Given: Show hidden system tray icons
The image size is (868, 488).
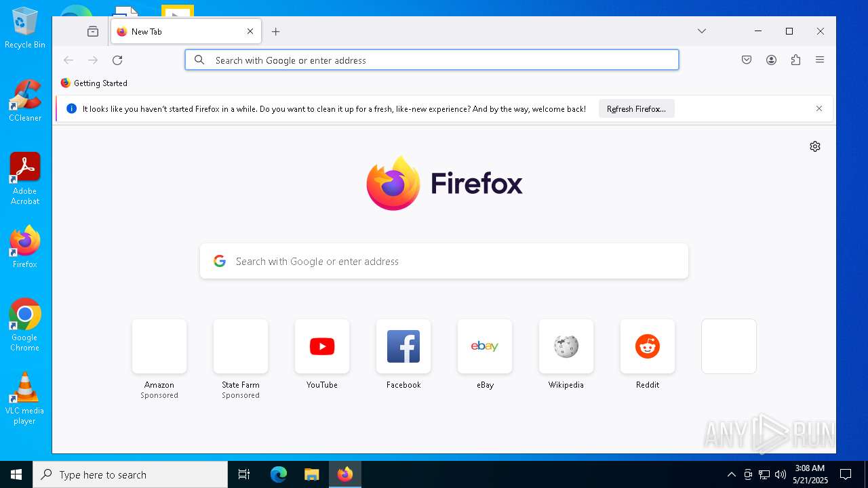Looking at the screenshot, I should (731, 474).
